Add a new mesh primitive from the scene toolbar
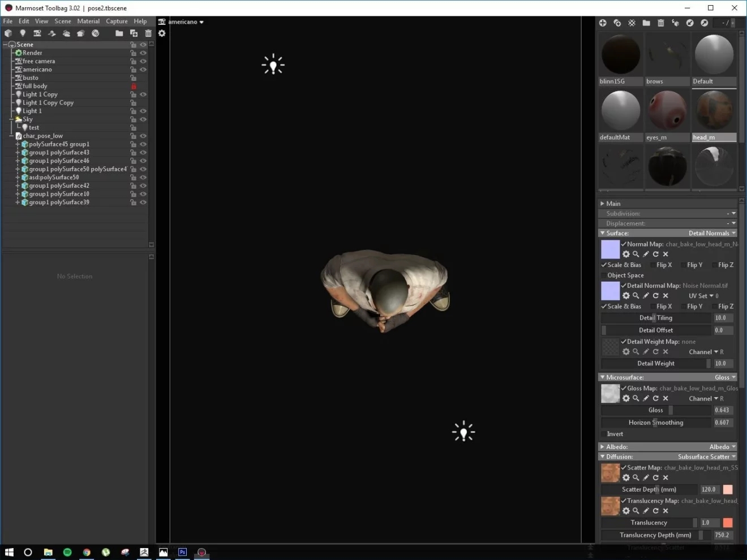 [x=8, y=33]
